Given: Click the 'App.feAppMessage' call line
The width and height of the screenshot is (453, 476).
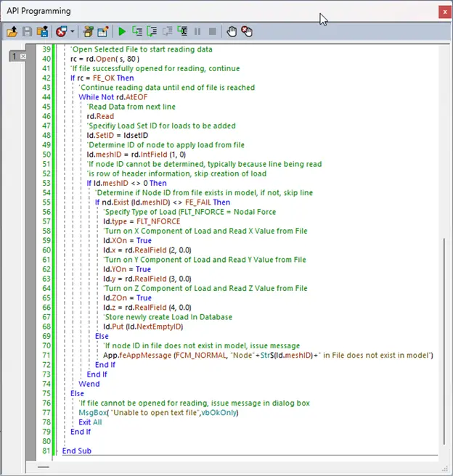Looking at the screenshot, I should click(268, 355).
